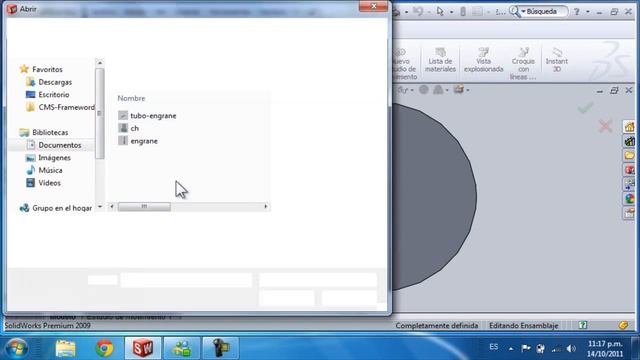The image size is (640, 360).
Task: Open the View Palette tab in task pane
Action: pyautogui.click(x=629, y=184)
